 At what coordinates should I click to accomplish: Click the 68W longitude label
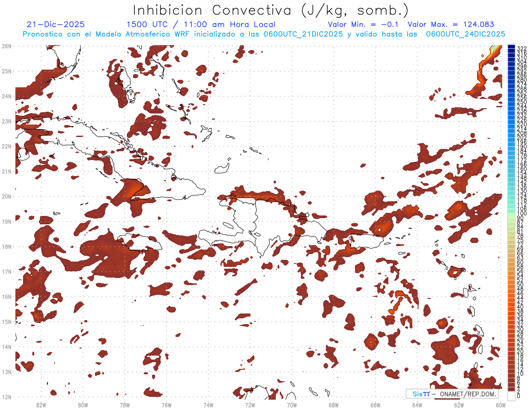pos(333,404)
